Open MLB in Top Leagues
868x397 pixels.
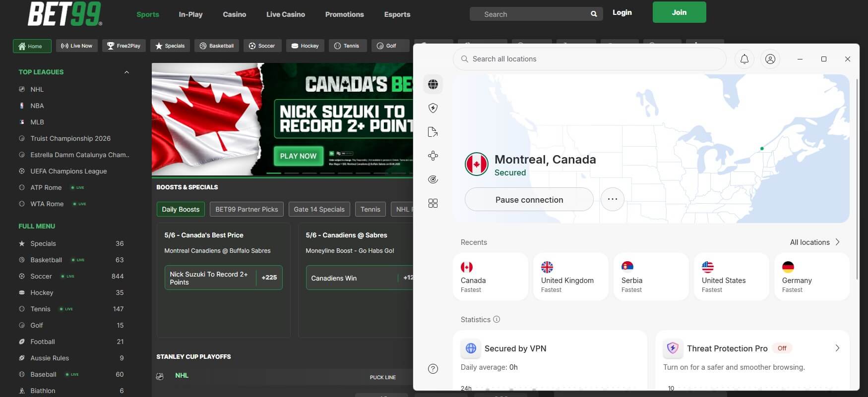coord(37,122)
